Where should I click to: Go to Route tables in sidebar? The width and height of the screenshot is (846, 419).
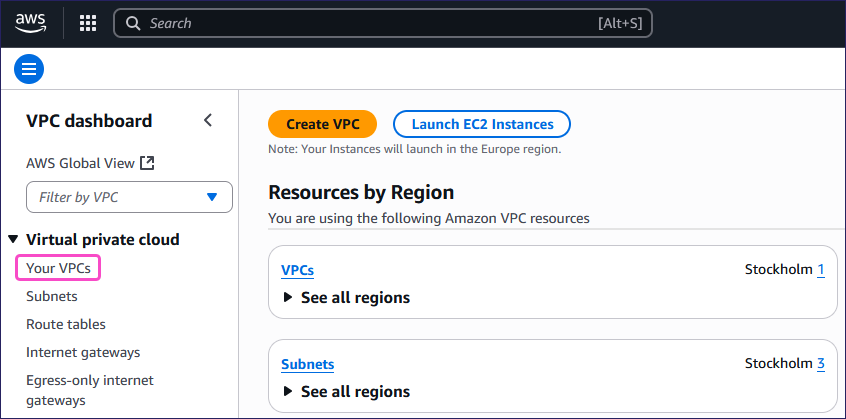[66, 324]
